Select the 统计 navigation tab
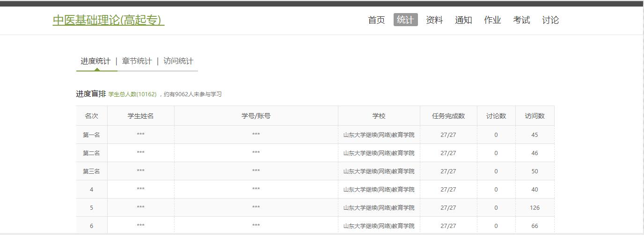 (x=405, y=20)
